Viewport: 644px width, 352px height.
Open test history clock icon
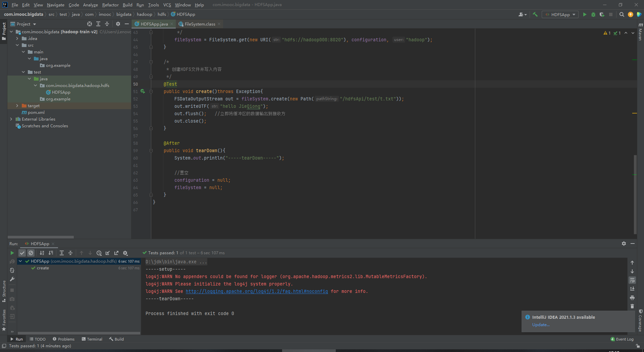coord(99,253)
